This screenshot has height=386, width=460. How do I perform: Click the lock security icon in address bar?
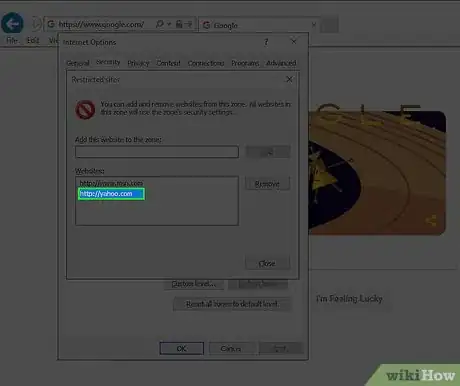click(179, 24)
